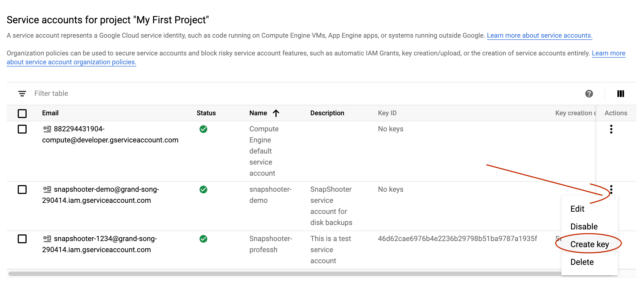Click three-dot menu for snapshooter-demo row

[x=611, y=190]
